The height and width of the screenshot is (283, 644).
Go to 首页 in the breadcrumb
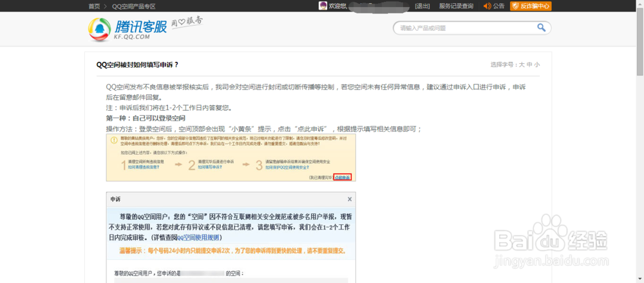click(94, 6)
